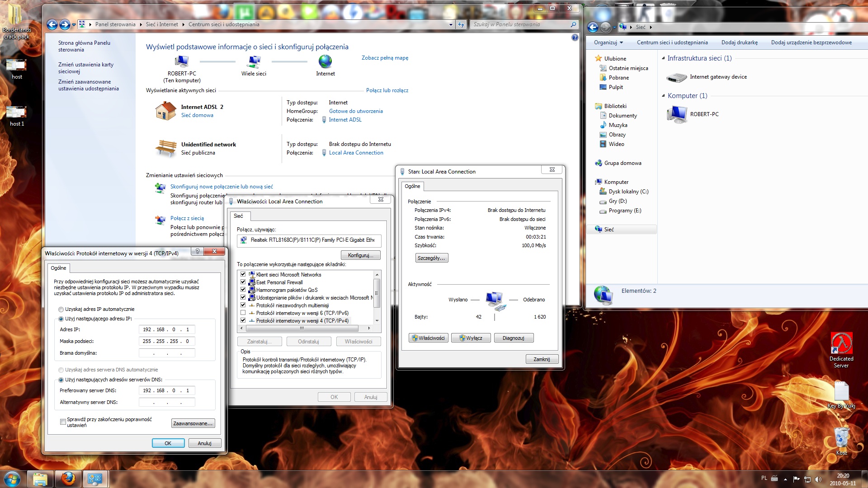Uncheck Protokół internetowy w wersji 4 checkbox
Screen dimensions: 868x488
[243, 320]
